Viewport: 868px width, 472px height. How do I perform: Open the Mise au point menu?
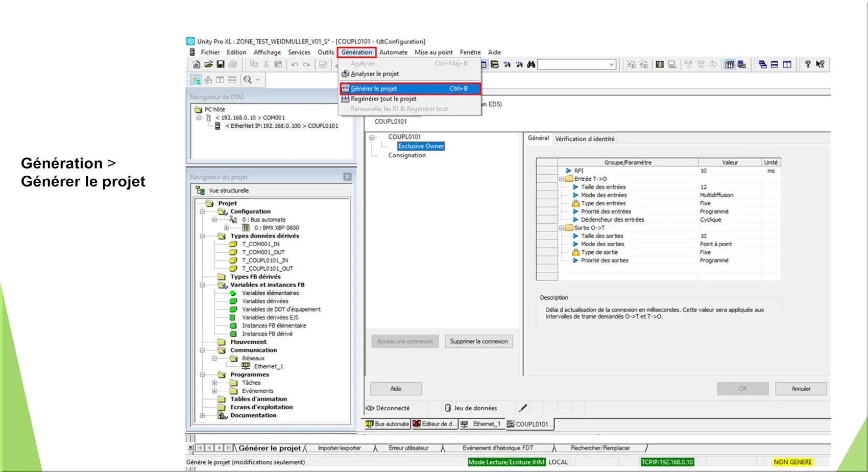coord(433,52)
